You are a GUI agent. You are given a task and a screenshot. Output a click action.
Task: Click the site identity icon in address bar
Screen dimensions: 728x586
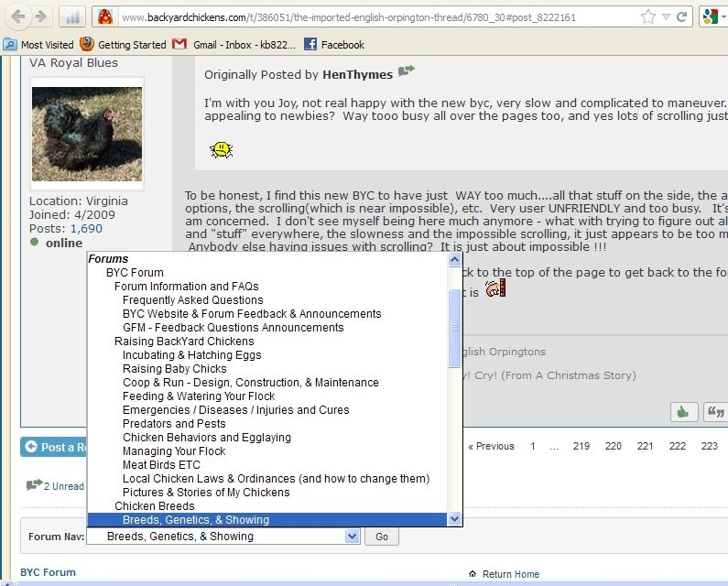[105, 16]
